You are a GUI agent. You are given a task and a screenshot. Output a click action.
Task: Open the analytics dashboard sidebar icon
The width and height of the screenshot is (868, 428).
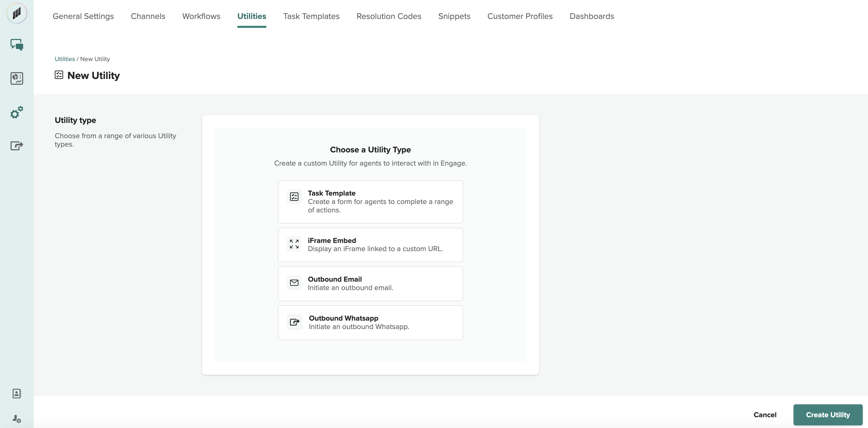[17, 78]
